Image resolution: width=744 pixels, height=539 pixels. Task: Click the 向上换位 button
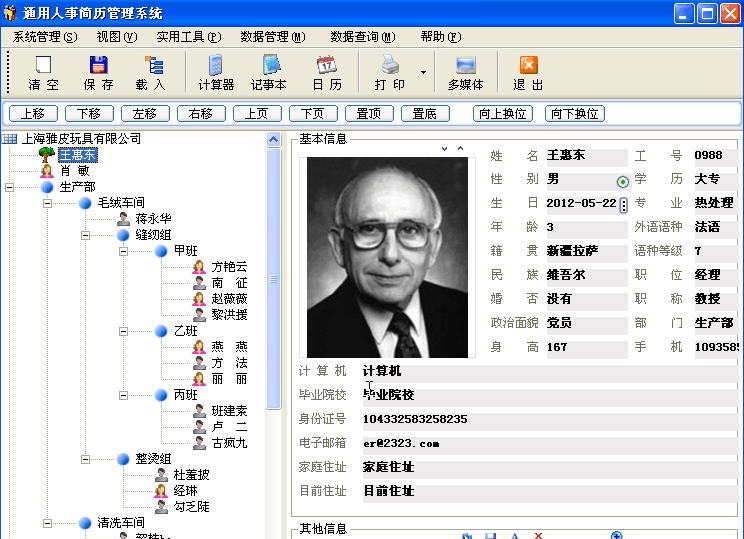[503, 113]
